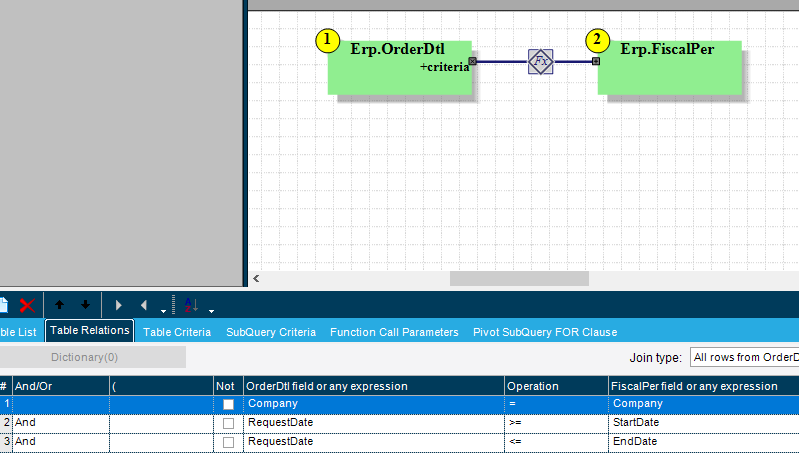Open Pivot SubQuery FOR Clause tab
The height and width of the screenshot is (457, 799).
click(545, 332)
